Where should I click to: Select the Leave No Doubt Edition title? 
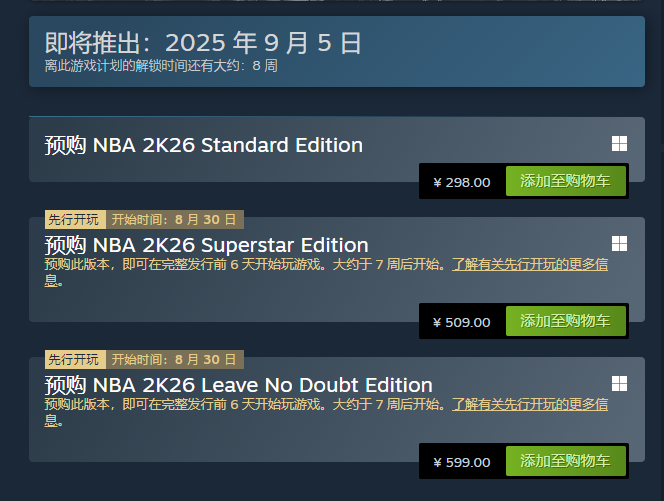[238, 385]
